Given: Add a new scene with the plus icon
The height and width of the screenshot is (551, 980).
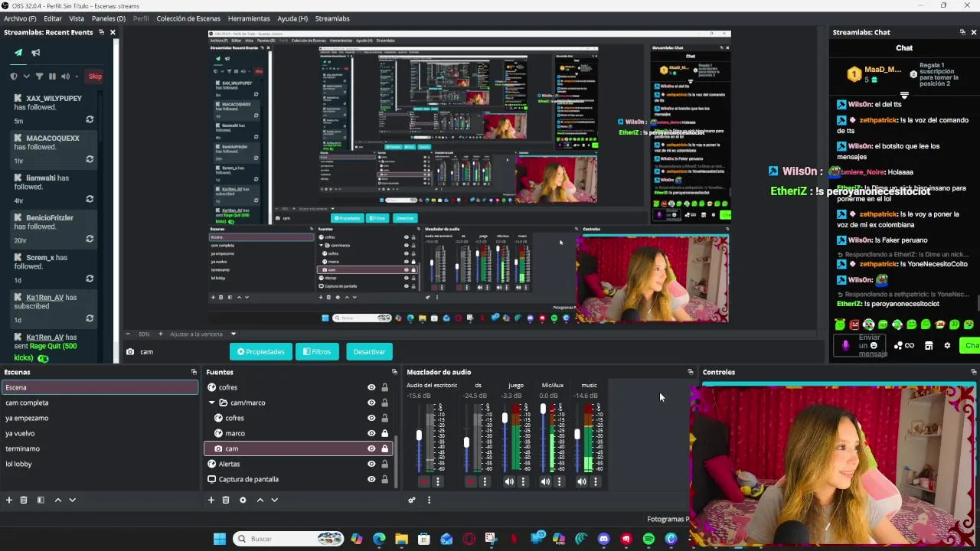Looking at the screenshot, I should tap(9, 500).
